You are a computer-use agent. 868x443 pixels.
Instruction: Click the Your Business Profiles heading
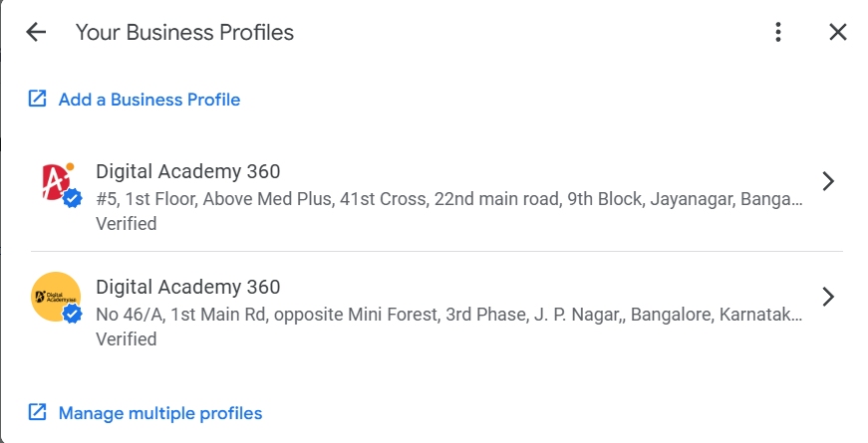tap(185, 33)
